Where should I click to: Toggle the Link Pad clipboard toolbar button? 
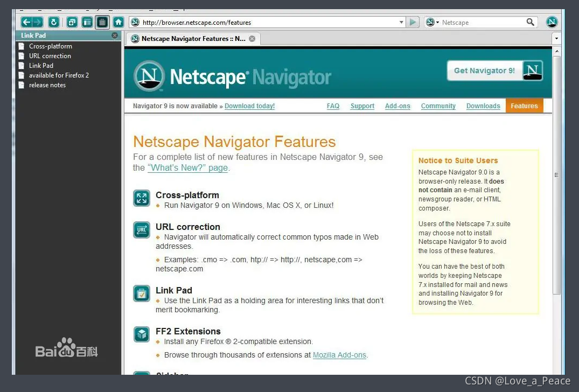102,22
